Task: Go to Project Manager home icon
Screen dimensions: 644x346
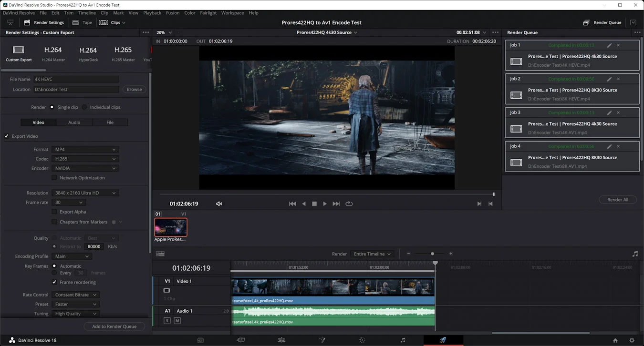Action: pos(615,340)
